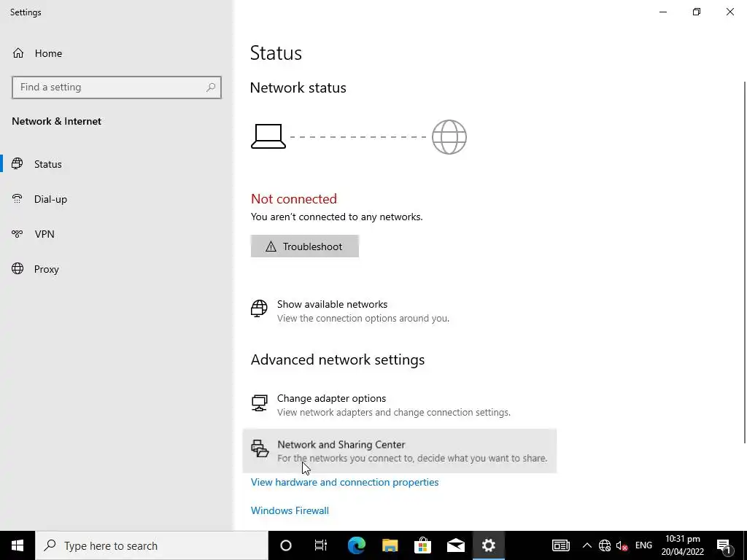The height and width of the screenshot is (560, 747).
Task: Open the notification center icon
Action: [x=724, y=545]
